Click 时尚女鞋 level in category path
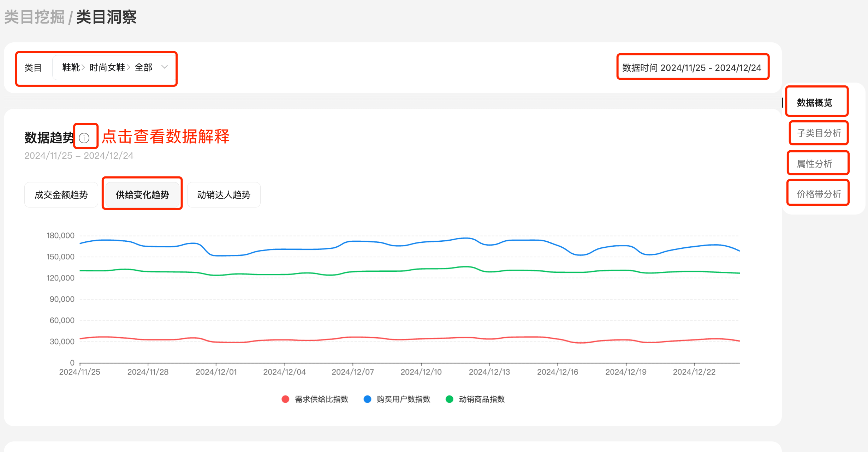This screenshot has height=452, width=868. point(107,67)
